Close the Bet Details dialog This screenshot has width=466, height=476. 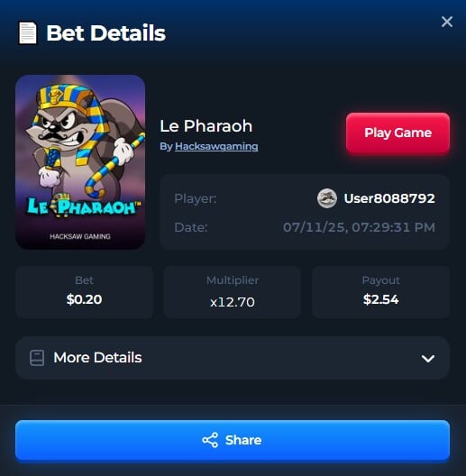pos(447,22)
